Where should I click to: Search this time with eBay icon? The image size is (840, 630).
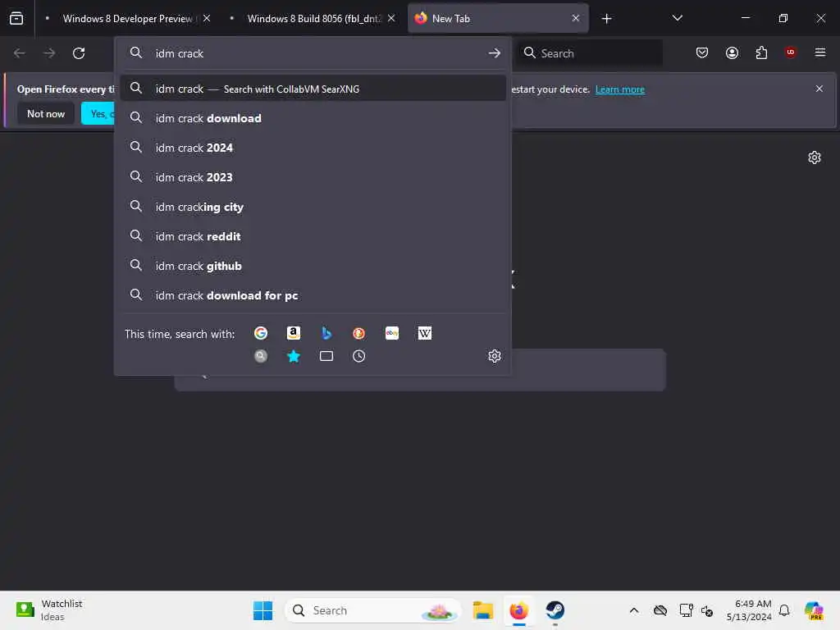tap(391, 333)
